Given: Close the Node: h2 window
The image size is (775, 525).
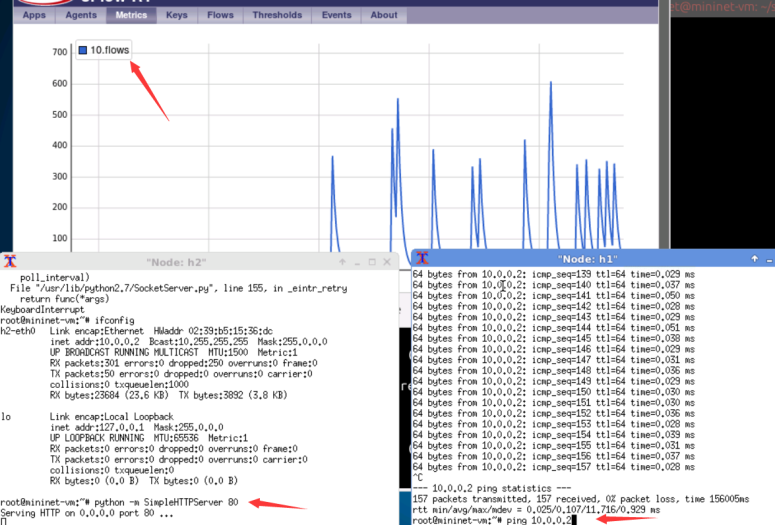Looking at the screenshot, I should coord(387,262).
